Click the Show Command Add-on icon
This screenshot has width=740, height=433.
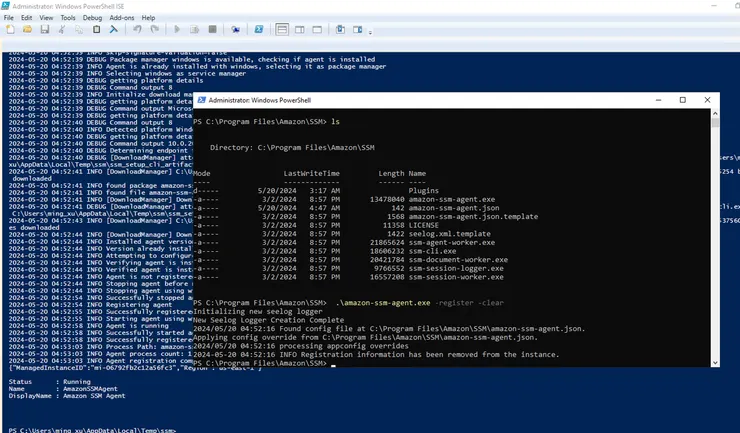tap(358, 30)
